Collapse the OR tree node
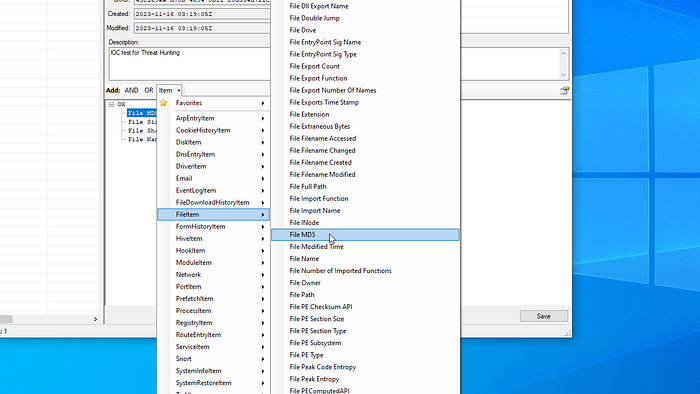 pos(112,104)
